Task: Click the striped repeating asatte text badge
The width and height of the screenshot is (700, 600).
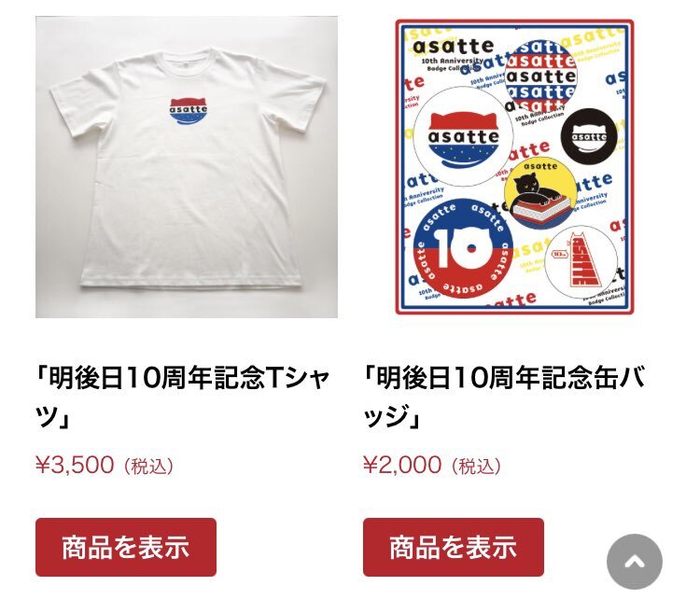Action: click(541, 77)
